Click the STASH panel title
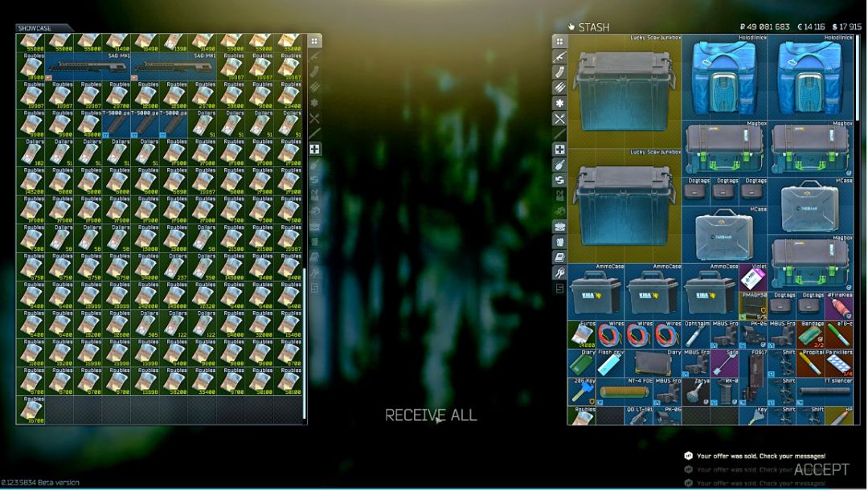This screenshot has width=868, height=491. [593, 27]
